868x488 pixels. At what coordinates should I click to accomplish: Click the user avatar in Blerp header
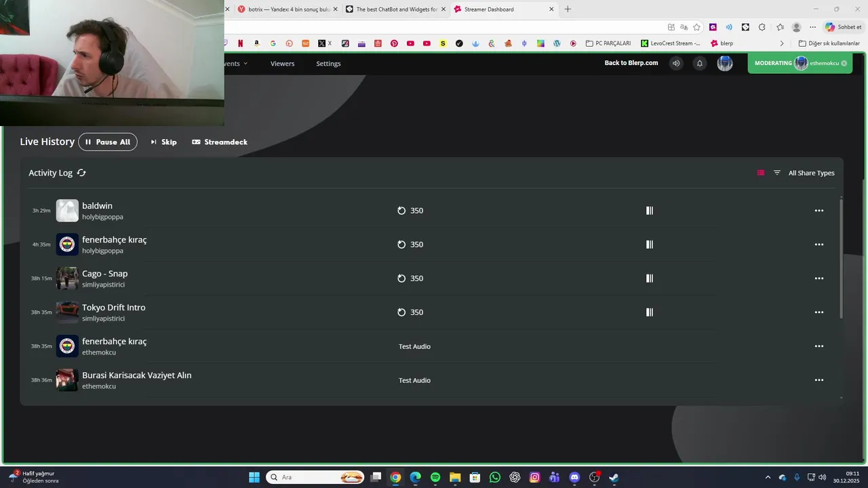point(725,63)
